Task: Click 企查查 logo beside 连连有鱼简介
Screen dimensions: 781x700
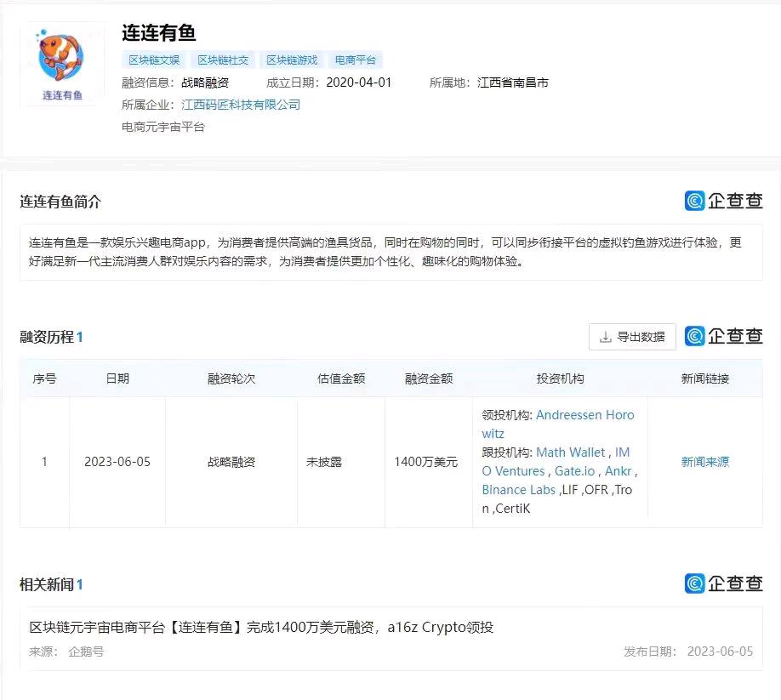Action: 724,201
